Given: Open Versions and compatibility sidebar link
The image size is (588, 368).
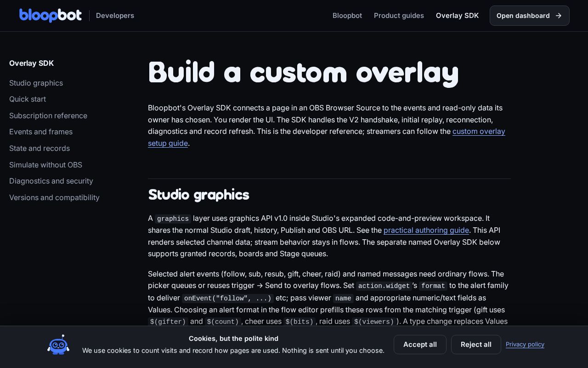Looking at the screenshot, I should click(54, 197).
